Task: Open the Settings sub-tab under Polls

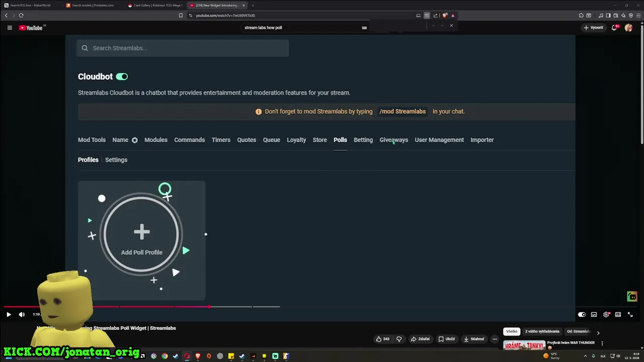Action: (x=116, y=160)
